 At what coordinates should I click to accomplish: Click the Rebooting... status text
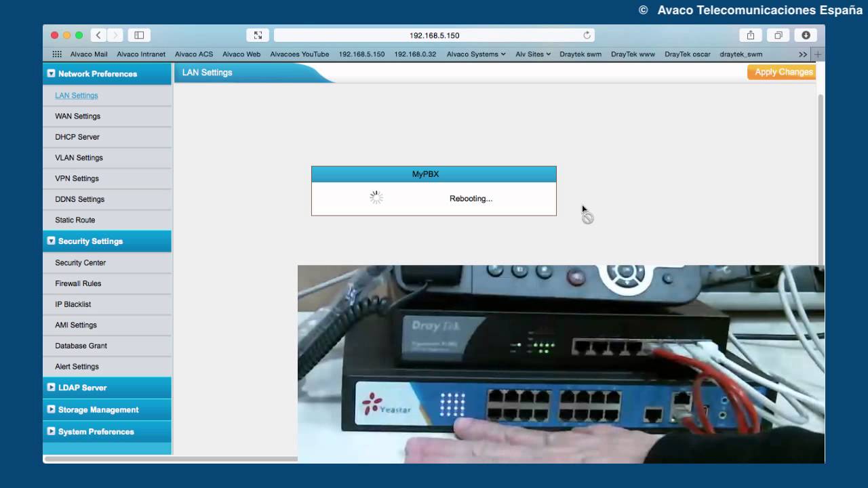point(471,199)
